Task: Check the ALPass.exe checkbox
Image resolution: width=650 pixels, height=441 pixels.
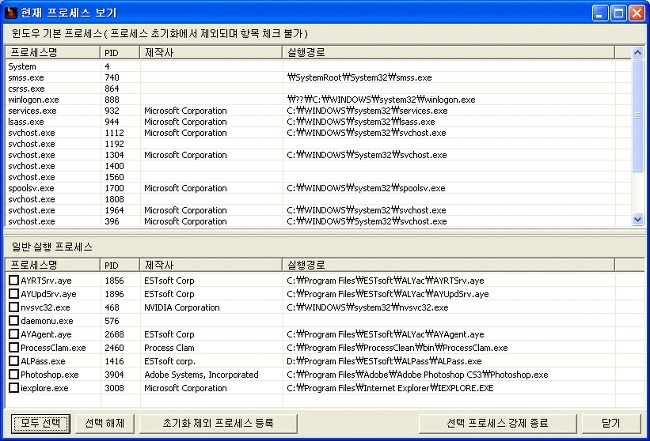Action: pos(14,361)
